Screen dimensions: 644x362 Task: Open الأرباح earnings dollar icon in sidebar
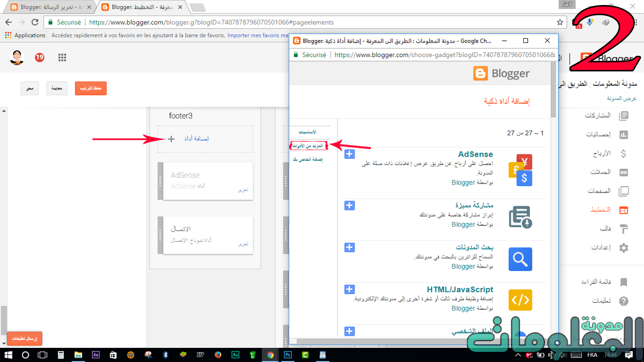point(624,153)
